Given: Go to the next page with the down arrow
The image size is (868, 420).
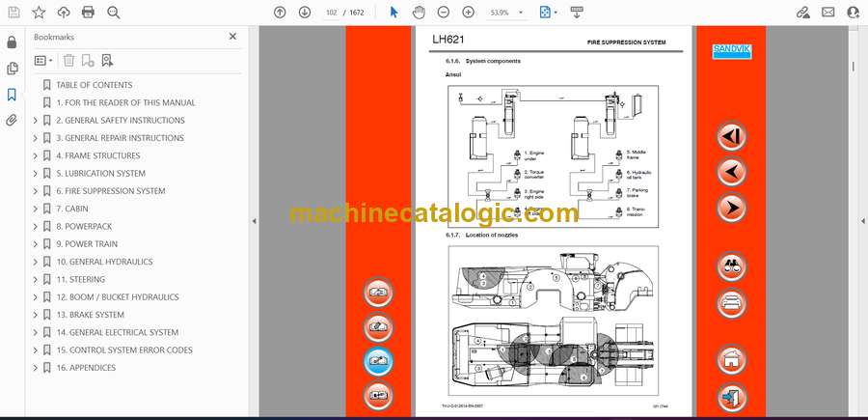Looking at the screenshot, I should pyautogui.click(x=305, y=13).
